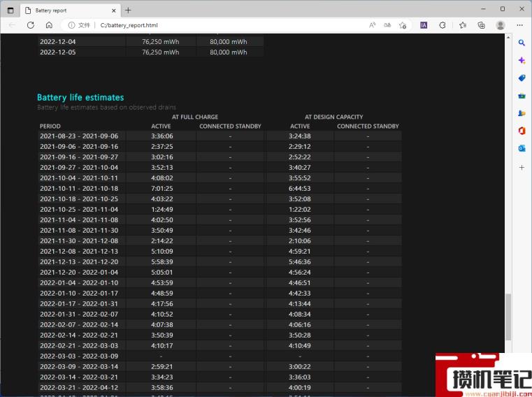Click the 2022-12-04 date cell

pyautogui.click(x=58, y=42)
